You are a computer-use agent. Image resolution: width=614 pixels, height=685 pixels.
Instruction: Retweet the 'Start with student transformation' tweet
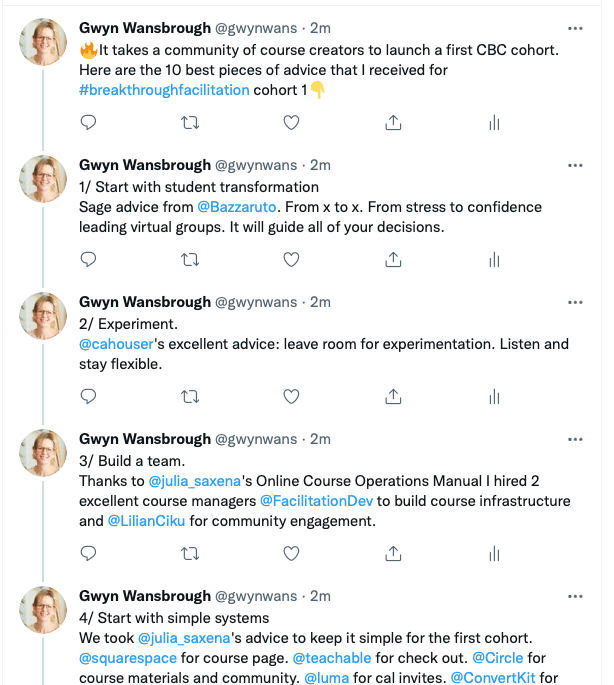click(x=190, y=259)
